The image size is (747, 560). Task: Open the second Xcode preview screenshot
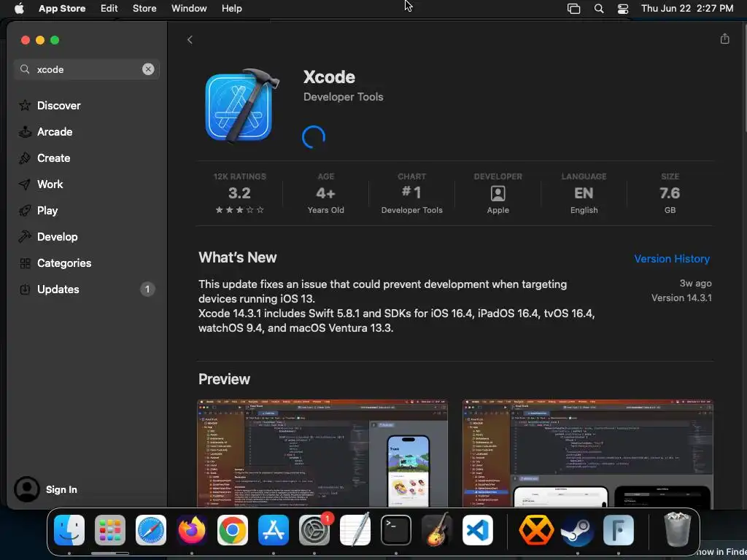pos(587,454)
